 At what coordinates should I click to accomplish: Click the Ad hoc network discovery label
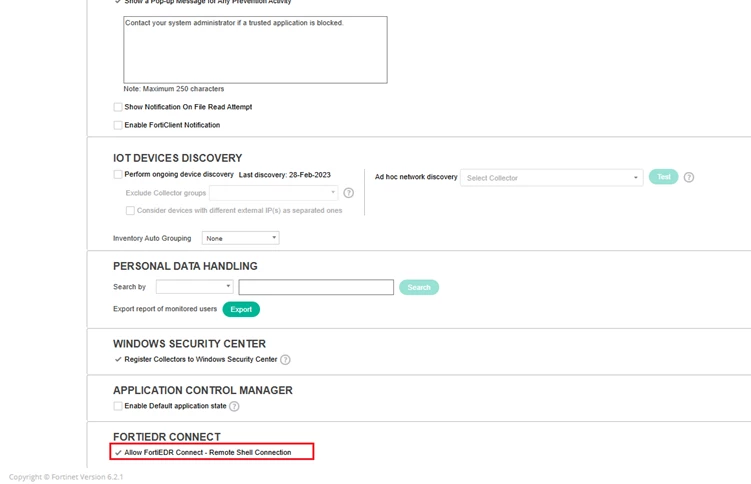pos(416,177)
